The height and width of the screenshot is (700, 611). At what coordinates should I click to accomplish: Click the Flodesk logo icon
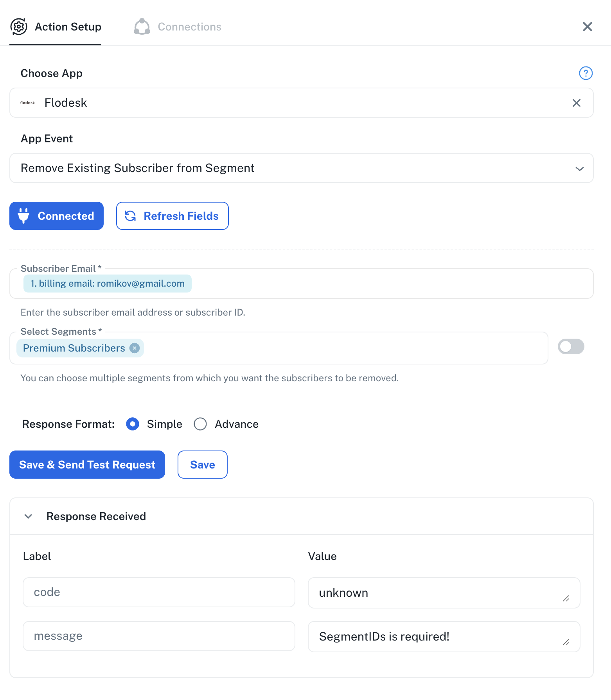27,103
